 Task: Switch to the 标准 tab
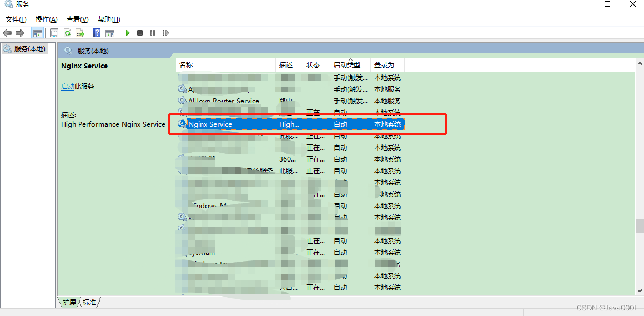coord(89,303)
